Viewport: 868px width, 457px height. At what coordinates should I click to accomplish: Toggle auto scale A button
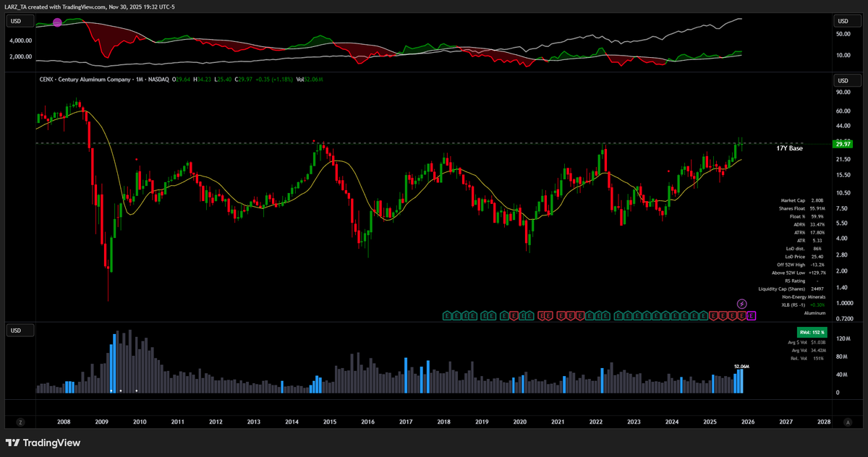pos(848,422)
